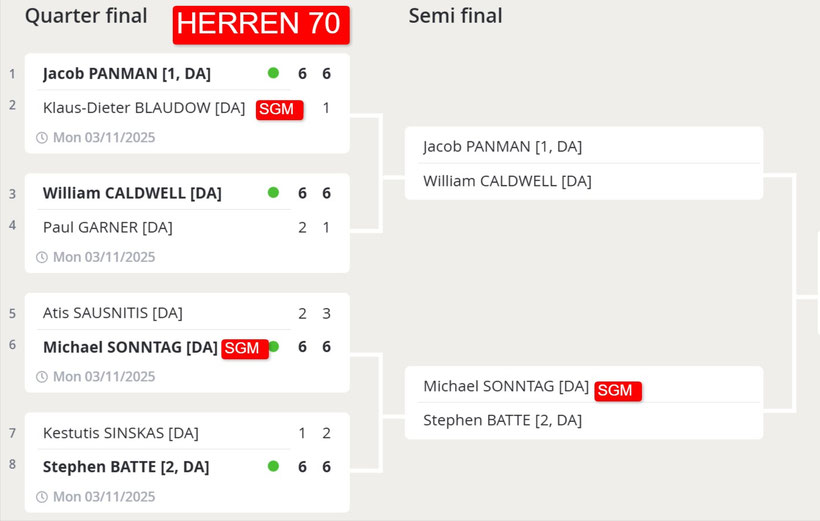Click the SGM badge beside SONNTAG in the Semi final
The image size is (820, 521).
coord(617,390)
